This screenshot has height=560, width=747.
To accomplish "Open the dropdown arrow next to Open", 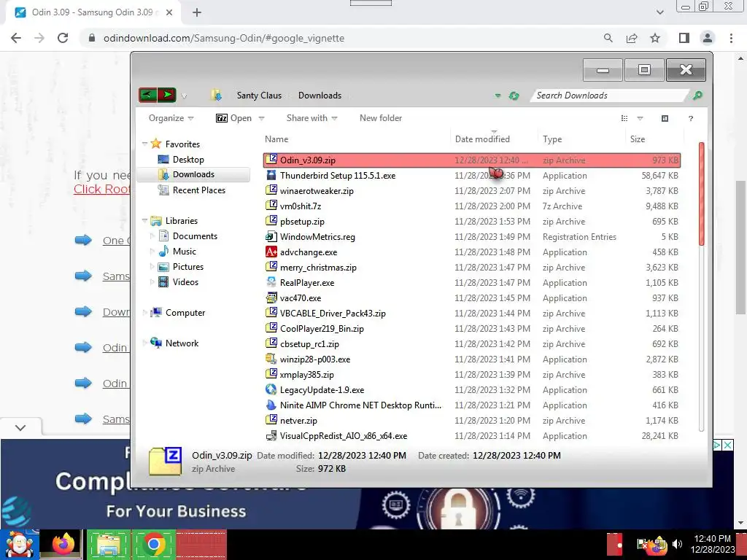I will (x=261, y=119).
